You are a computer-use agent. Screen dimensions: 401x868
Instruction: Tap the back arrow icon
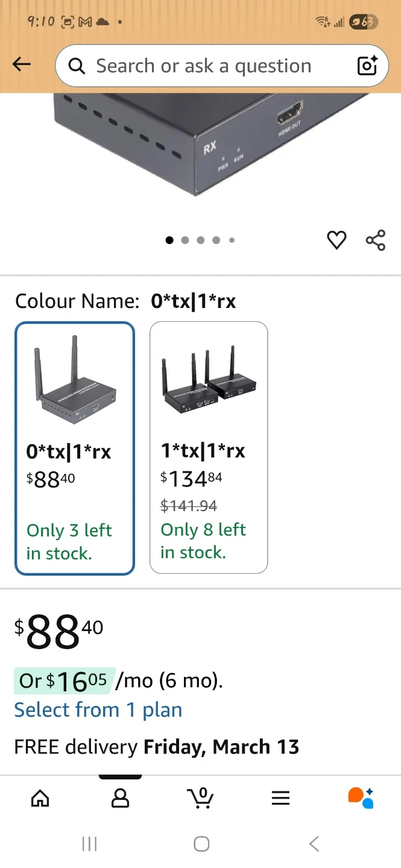22,64
